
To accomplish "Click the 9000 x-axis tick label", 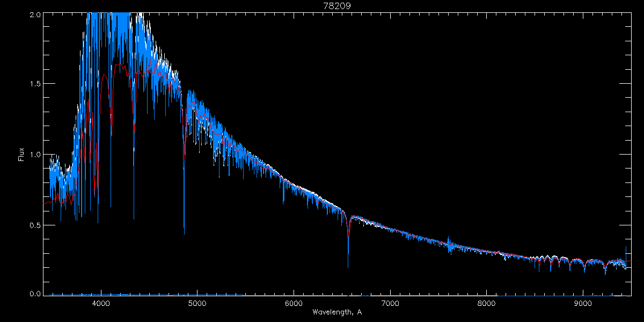I will (x=583, y=303).
